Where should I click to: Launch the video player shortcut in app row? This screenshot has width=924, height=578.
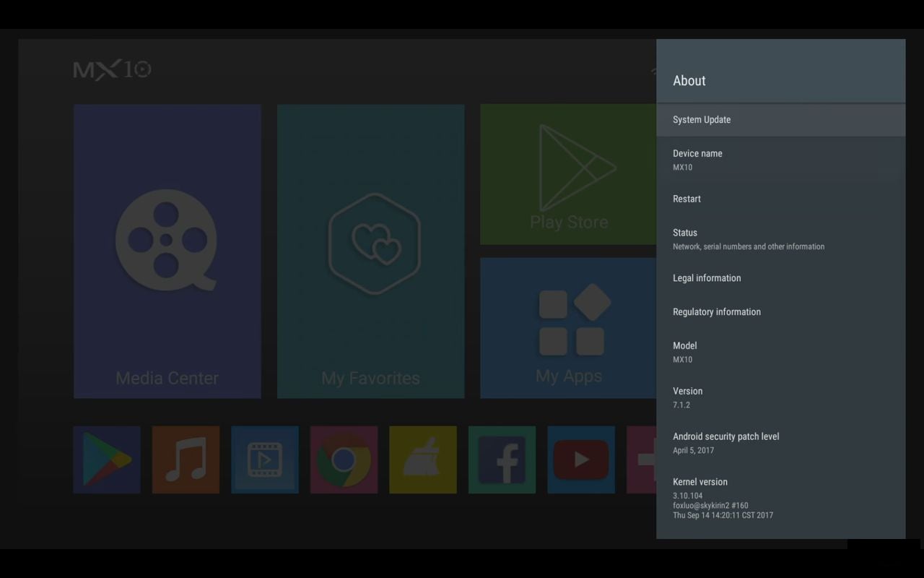tap(265, 460)
